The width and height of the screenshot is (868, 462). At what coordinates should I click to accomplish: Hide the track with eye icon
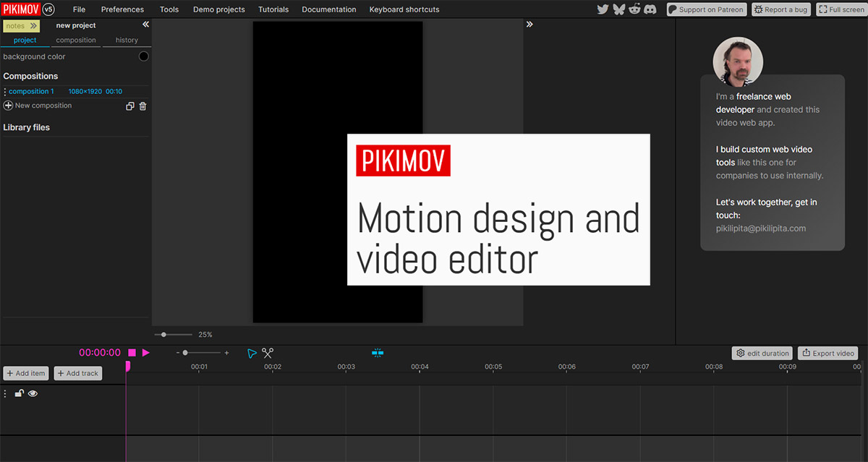pos(33,393)
